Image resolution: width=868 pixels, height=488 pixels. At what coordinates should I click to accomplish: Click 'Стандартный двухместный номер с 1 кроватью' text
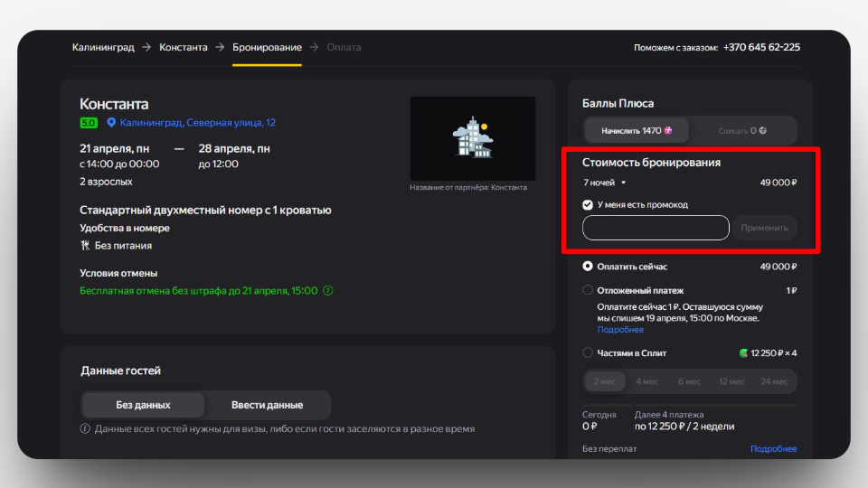[205, 211]
